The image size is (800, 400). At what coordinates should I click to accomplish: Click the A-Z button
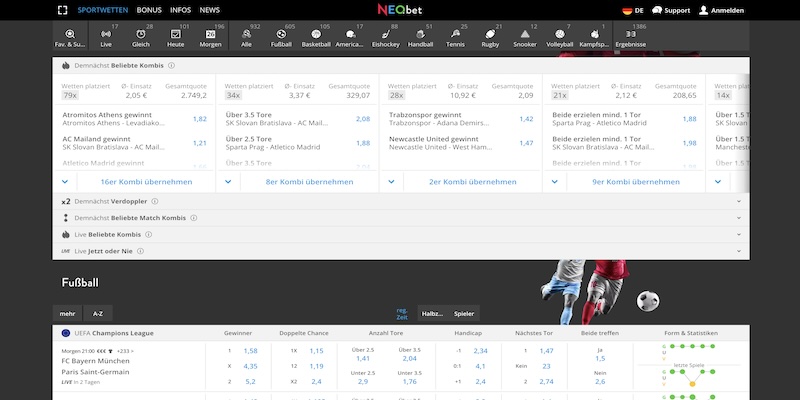tap(98, 314)
